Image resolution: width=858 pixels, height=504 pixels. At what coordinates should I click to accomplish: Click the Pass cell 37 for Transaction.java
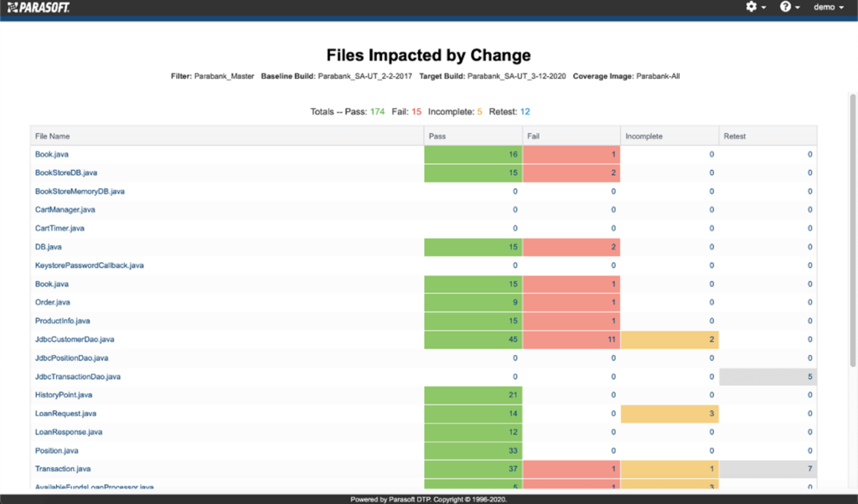click(x=473, y=469)
